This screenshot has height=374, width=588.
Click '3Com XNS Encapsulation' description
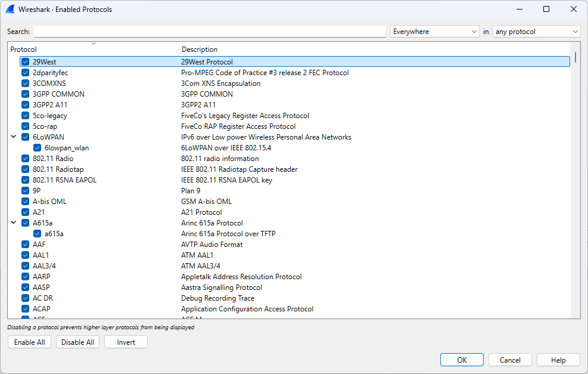click(221, 84)
